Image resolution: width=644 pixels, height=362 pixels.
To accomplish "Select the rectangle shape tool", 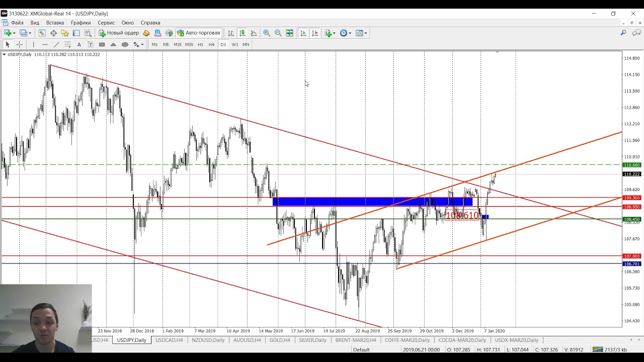I will [x=102, y=44].
